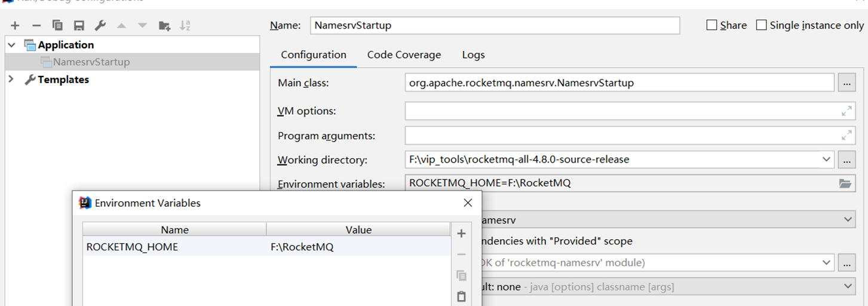Select NamesrvStartup configuration in tree
The image size is (868, 306).
pyautogui.click(x=91, y=62)
